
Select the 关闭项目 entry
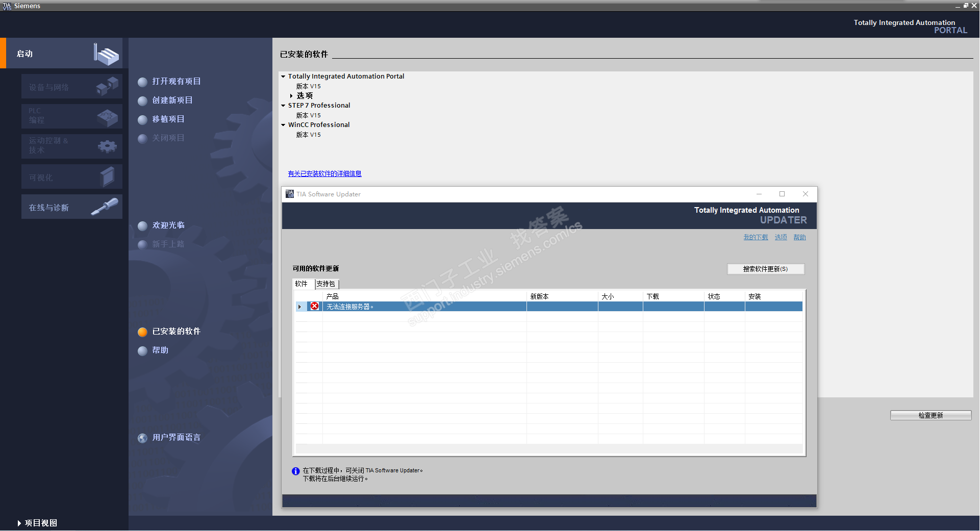[x=168, y=138]
